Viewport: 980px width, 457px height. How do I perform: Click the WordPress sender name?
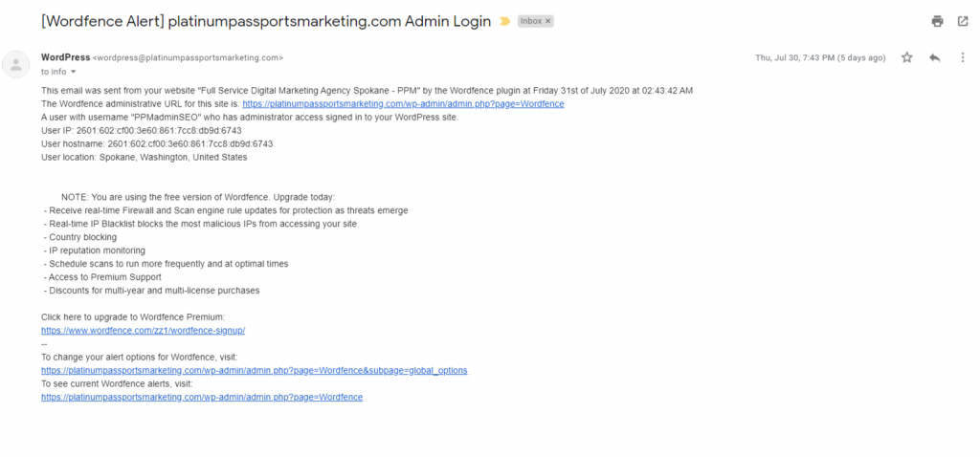66,57
